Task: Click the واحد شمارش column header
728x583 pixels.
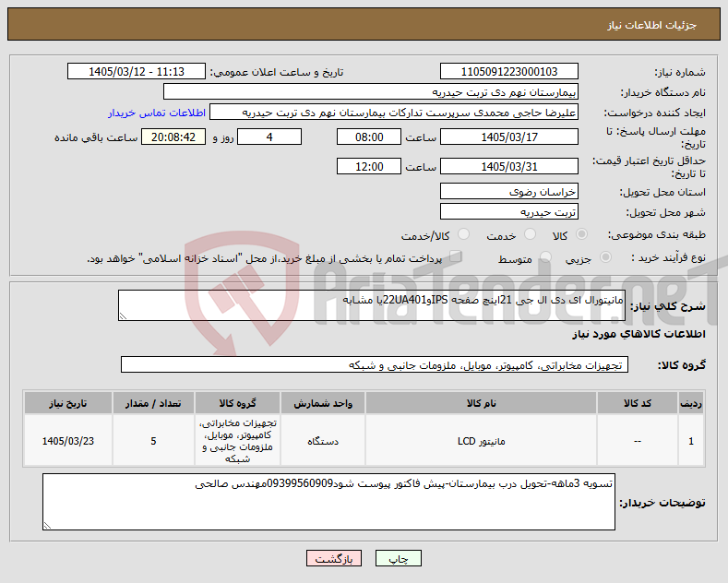Action: pyautogui.click(x=323, y=403)
